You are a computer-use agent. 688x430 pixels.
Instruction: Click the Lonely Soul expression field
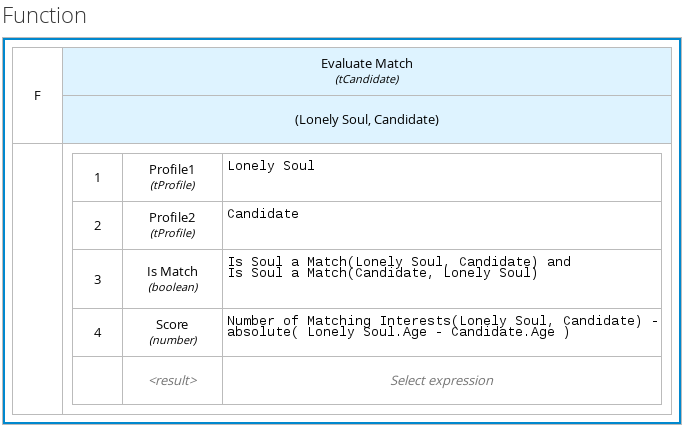pyautogui.click(x=441, y=177)
